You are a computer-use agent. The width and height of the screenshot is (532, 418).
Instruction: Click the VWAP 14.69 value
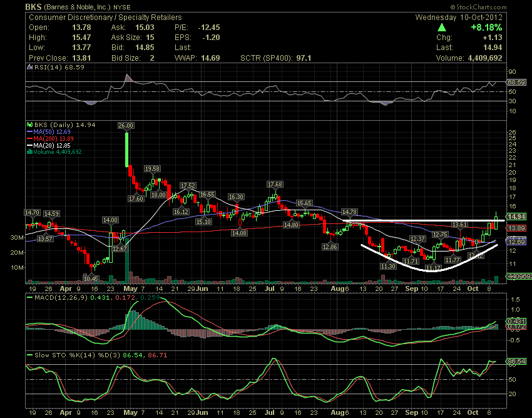click(x=210, y=58)
